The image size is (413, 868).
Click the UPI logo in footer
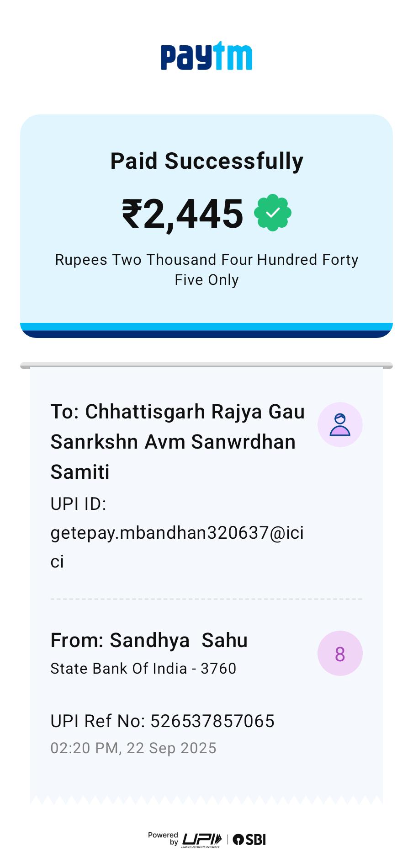[201, 840]
